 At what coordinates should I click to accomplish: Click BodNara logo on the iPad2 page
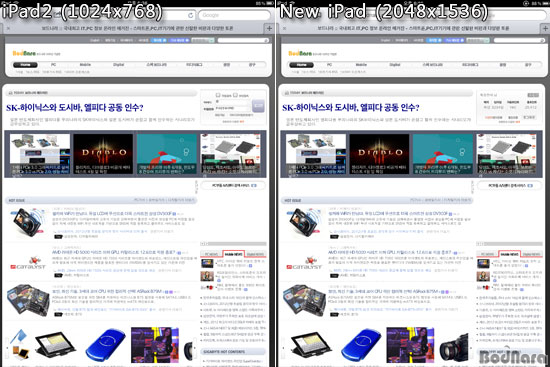coord(24,53)
